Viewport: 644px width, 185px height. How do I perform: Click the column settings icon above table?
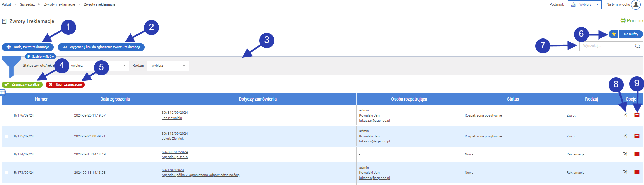[x=3, y=92]
